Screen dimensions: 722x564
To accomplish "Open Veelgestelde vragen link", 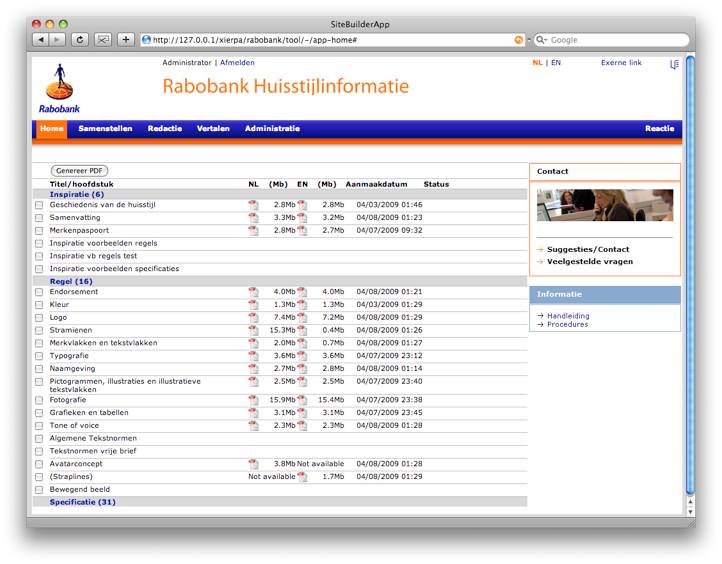I will (x=590, y=262).
